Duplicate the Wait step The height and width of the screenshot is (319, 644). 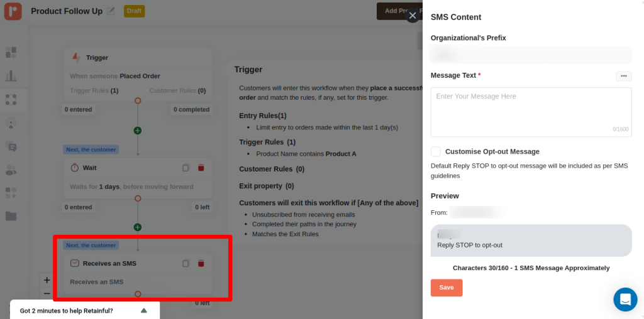[186, 168]
